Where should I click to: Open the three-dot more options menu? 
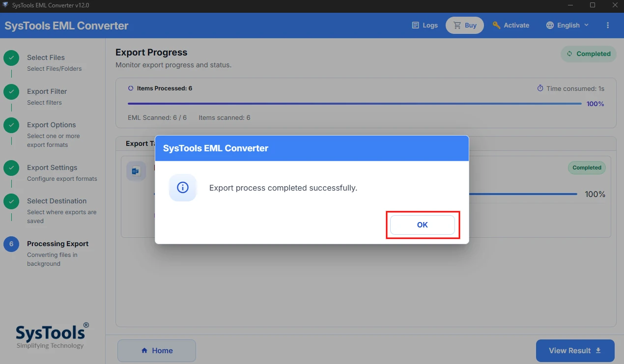[x=608, y=25]
